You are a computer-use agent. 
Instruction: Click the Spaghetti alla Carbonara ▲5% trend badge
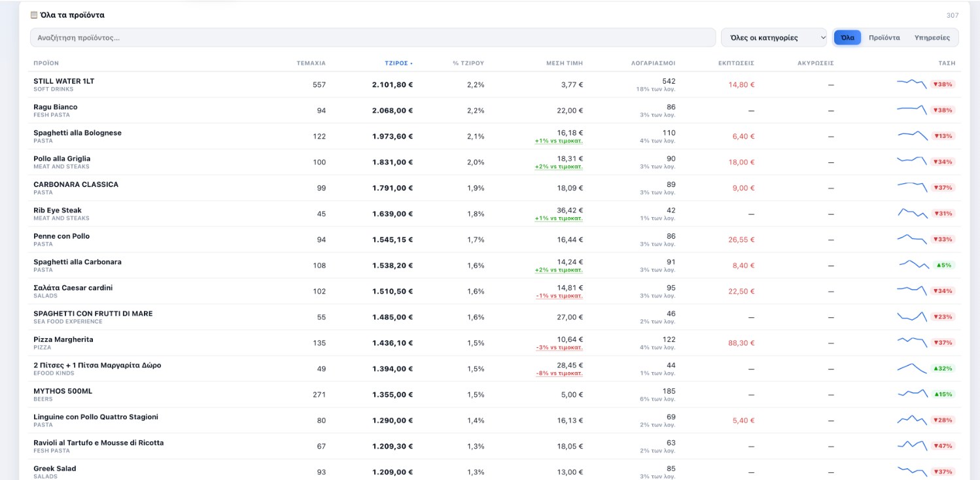coord(943,266)
